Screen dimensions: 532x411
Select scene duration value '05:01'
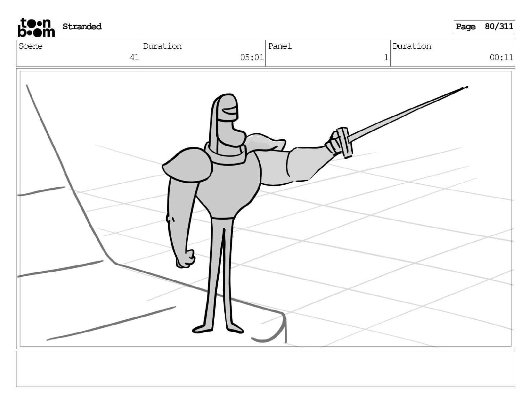[252, 57]
